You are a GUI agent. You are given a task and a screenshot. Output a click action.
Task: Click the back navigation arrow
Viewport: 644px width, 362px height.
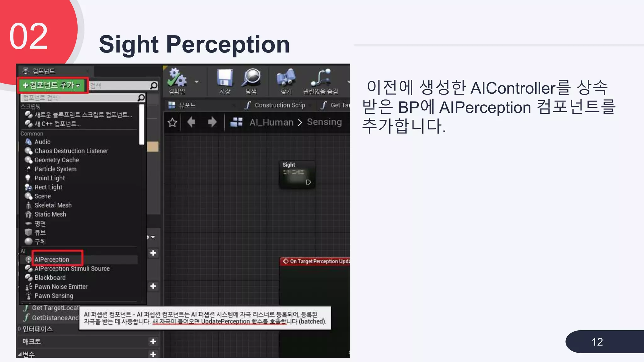(x=191, y=122)
